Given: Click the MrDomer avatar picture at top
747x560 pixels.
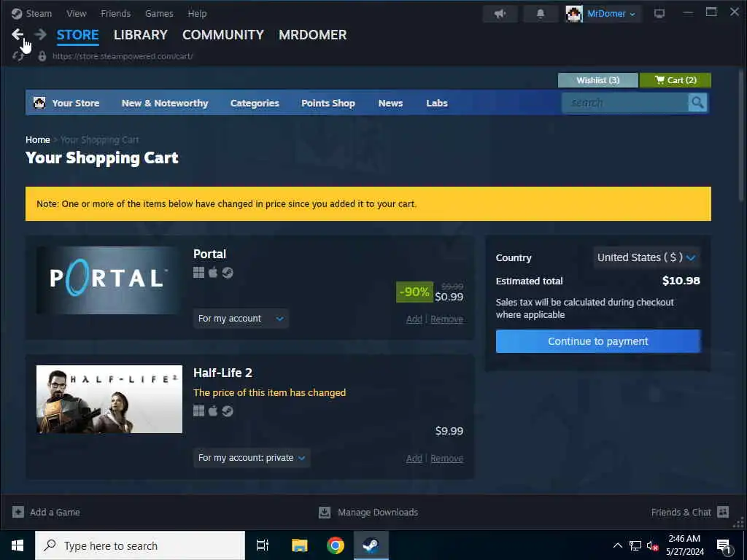Looking at the screenshot, I should tap(574, 14).
